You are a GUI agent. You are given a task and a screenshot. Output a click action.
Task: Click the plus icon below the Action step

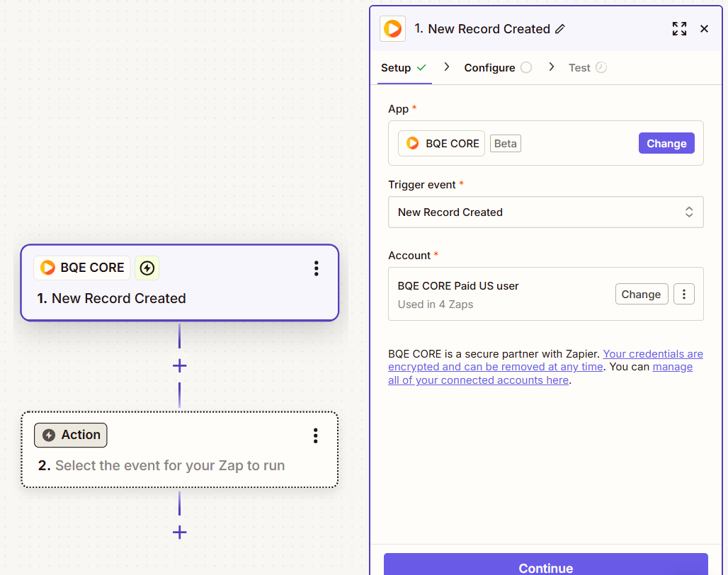tap(179, 532)
